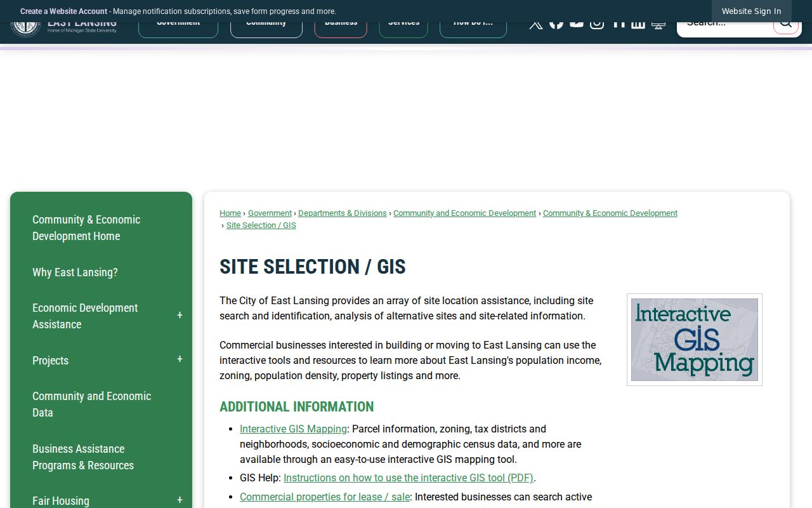Go to Community & Economic Development Home
The image size is (812, 508).
86,228
